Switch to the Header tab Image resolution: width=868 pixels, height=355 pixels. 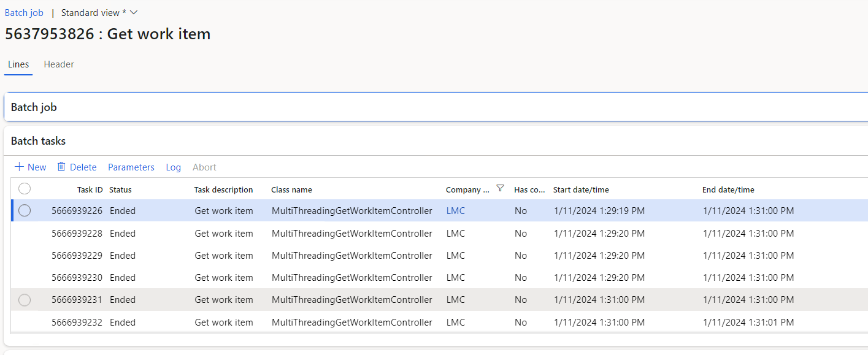coord(58,64)
